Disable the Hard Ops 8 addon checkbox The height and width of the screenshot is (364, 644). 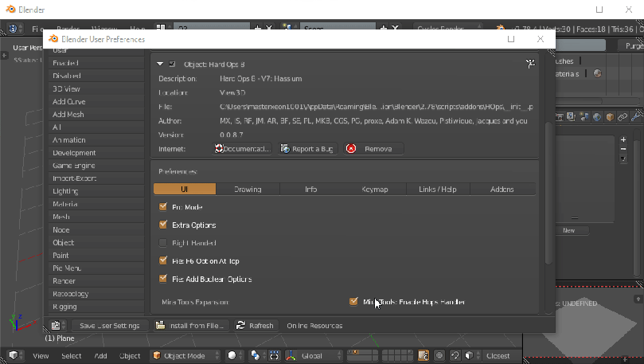pyautogui.click(x=173, y=64)
